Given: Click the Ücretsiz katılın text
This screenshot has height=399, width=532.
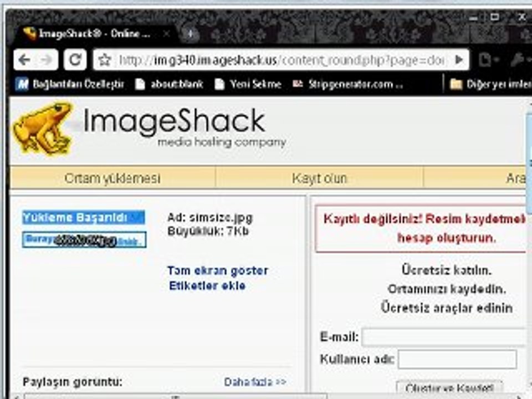Looking at the screenshot, I should 447,270.
